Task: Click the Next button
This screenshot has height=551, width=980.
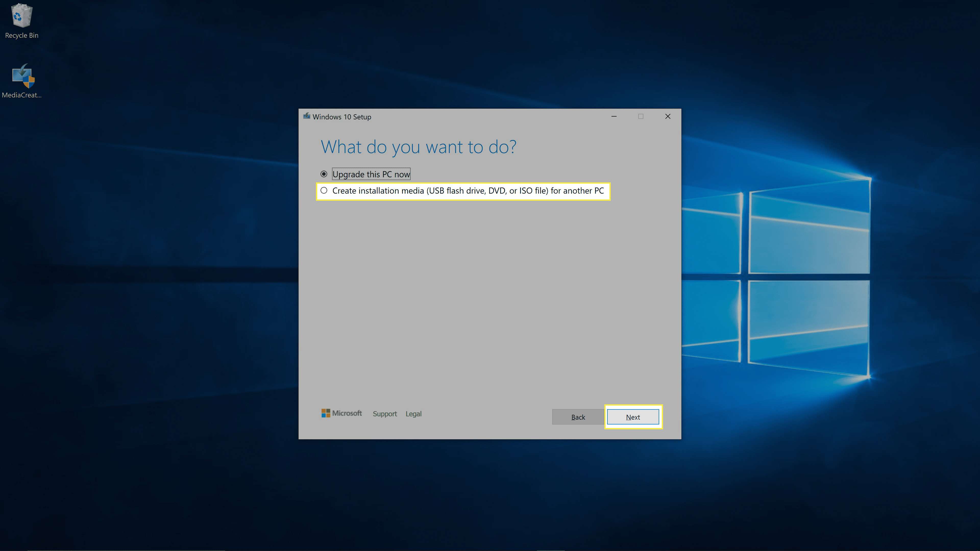Action: pos(633,417)
